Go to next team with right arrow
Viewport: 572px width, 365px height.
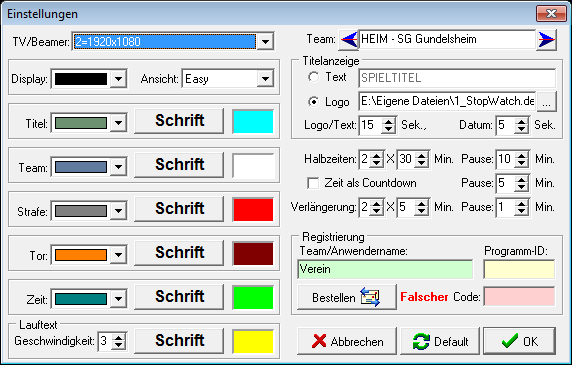546,39
